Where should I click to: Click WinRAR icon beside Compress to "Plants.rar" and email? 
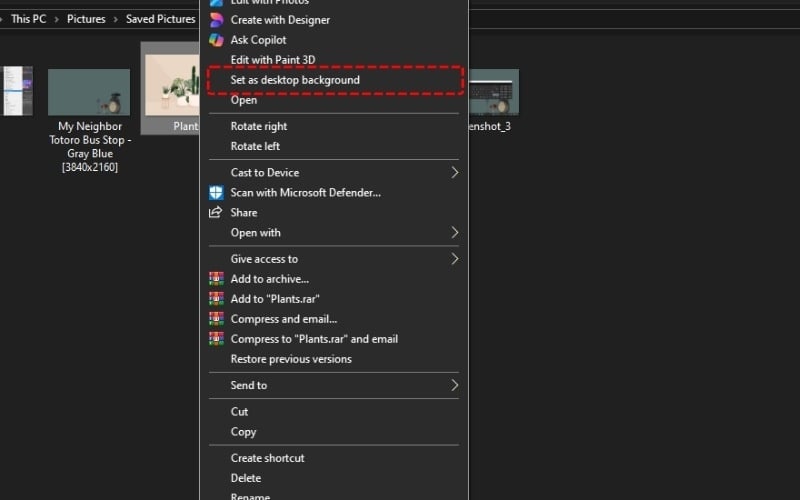click(215, 339)
